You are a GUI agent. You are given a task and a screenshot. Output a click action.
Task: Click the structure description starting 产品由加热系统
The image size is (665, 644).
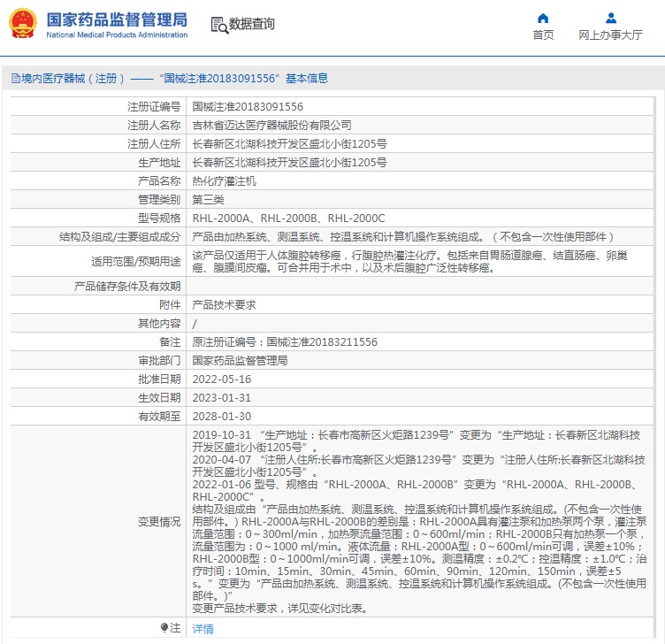tap(403, 237)
